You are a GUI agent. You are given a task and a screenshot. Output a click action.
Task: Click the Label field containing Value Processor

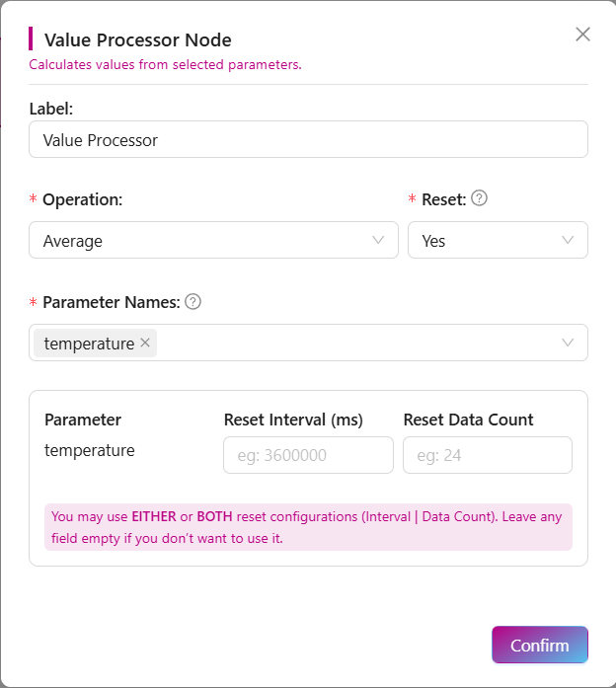coord(308,140)
